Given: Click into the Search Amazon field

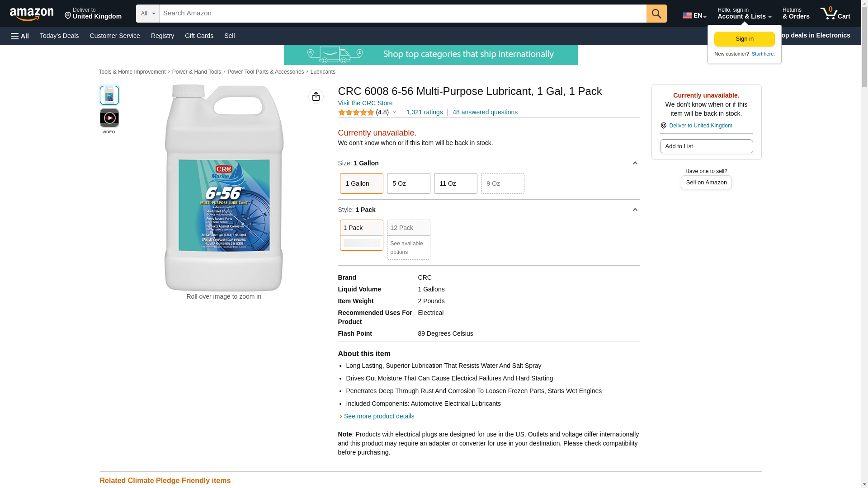Looking at the screenshot, I should coord(403,14).
